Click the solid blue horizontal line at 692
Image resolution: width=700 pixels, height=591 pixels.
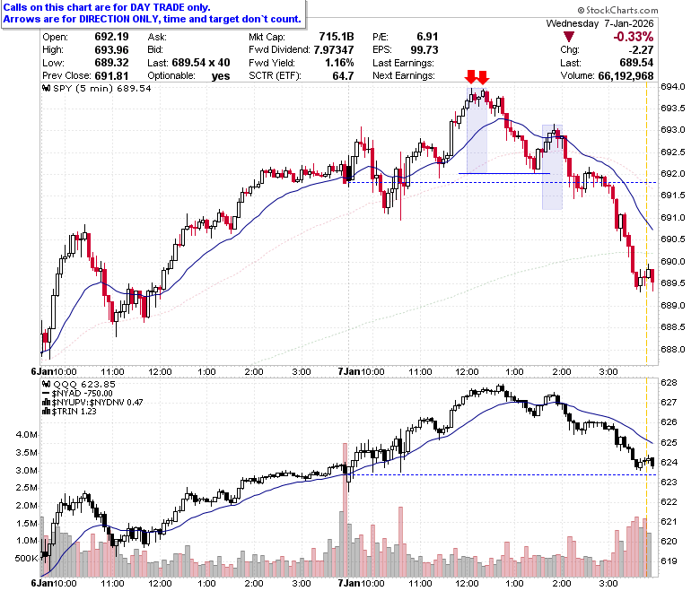click(504, 173)
